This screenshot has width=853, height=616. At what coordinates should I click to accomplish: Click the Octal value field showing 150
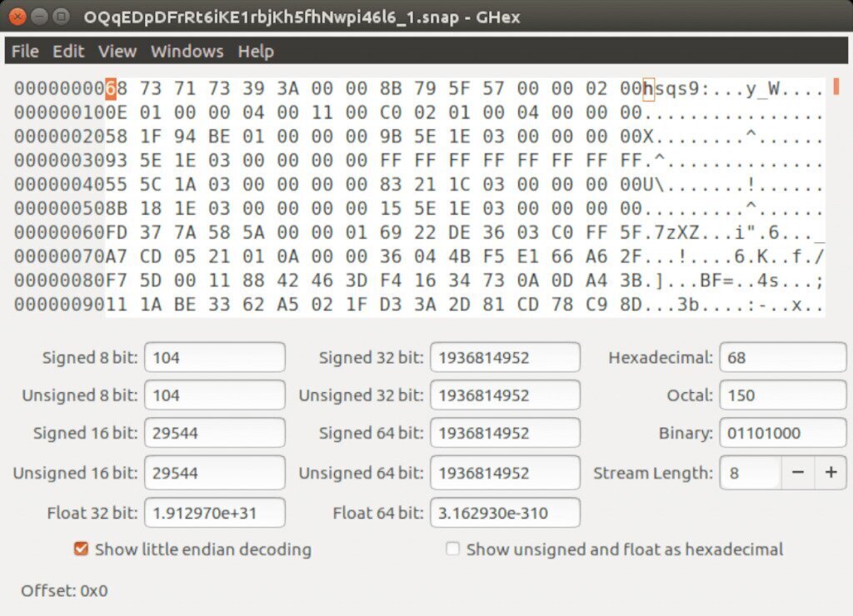(781, 395)
